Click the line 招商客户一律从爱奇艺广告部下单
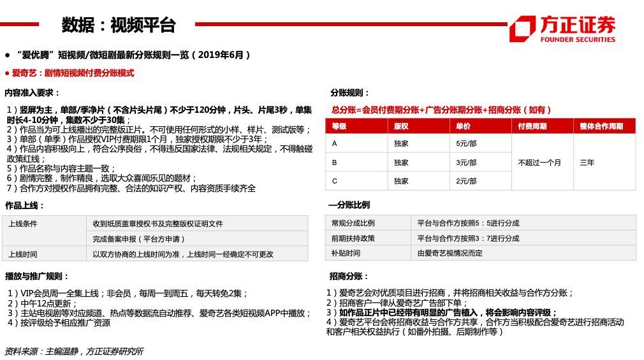The width and height of the screenshot is (644, 360). point(397,303)
